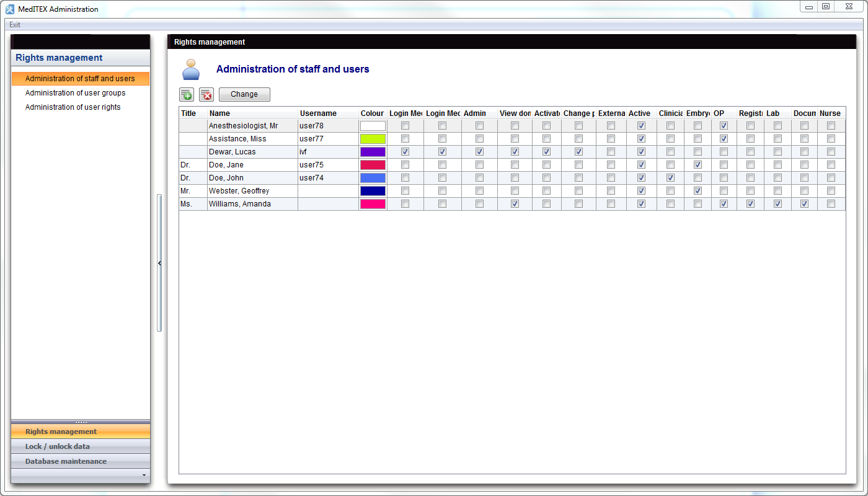This screenshot has width=868, height=496.
Task: Click the light blue colour swatch for Doe, John
Action: [x=373, y=178]
